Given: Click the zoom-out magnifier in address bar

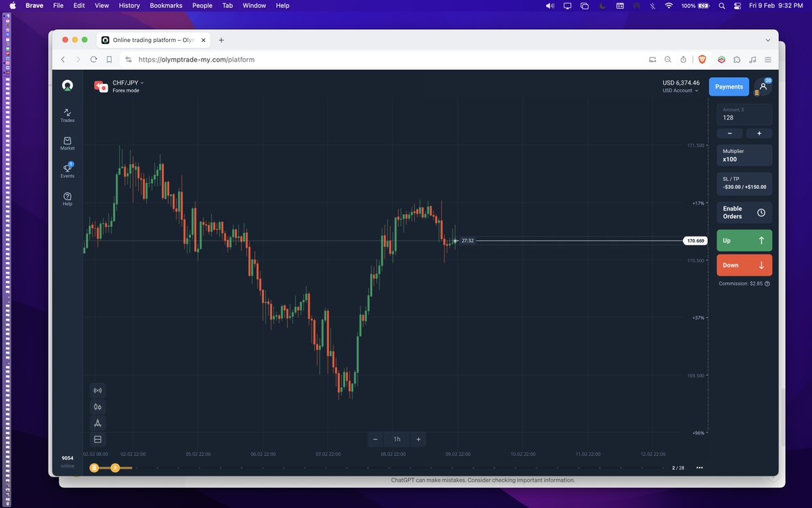Looking at the screenshot, I should tap(668, 60).
